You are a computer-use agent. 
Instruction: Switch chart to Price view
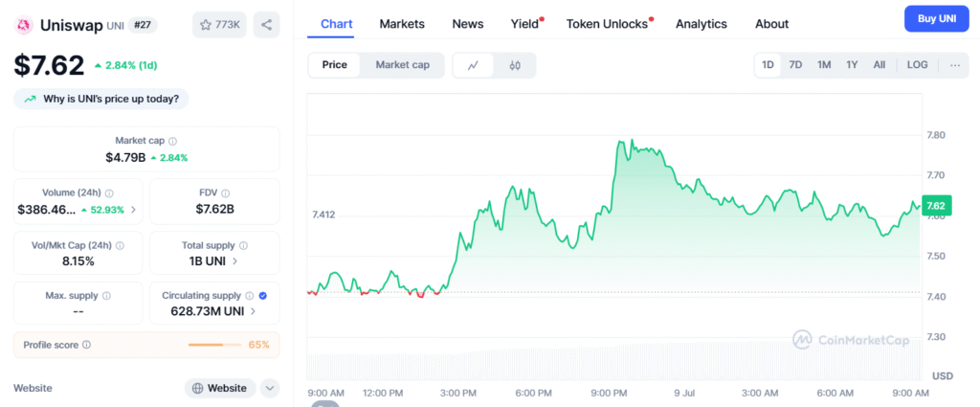click(334, 65)
